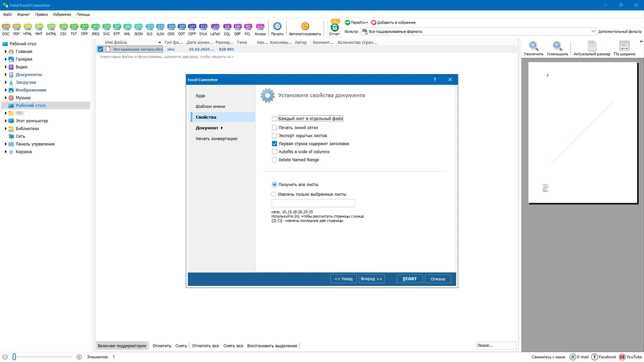
Task: Pick the CSV format icon
Action: (63, 29)
